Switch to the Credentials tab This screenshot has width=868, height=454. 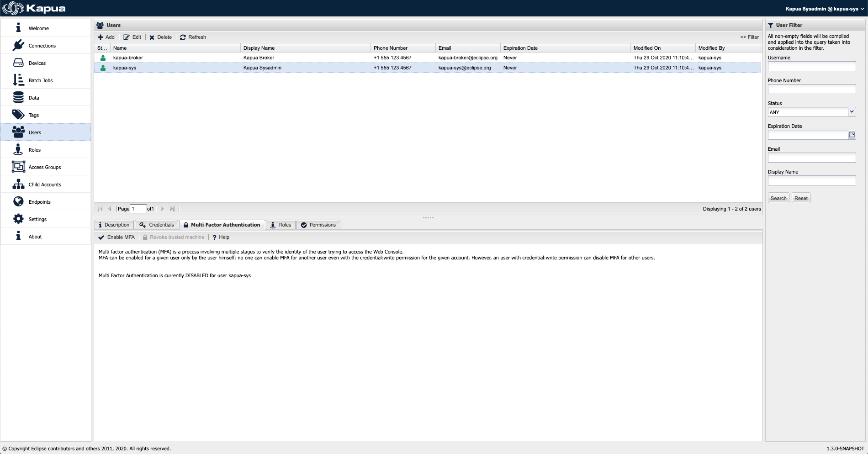click(156, 225)
